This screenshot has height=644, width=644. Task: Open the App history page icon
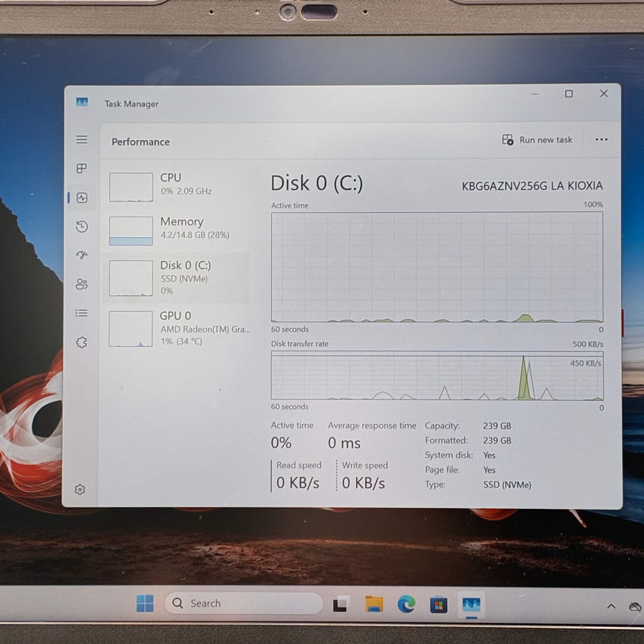[x=82, y=227]
